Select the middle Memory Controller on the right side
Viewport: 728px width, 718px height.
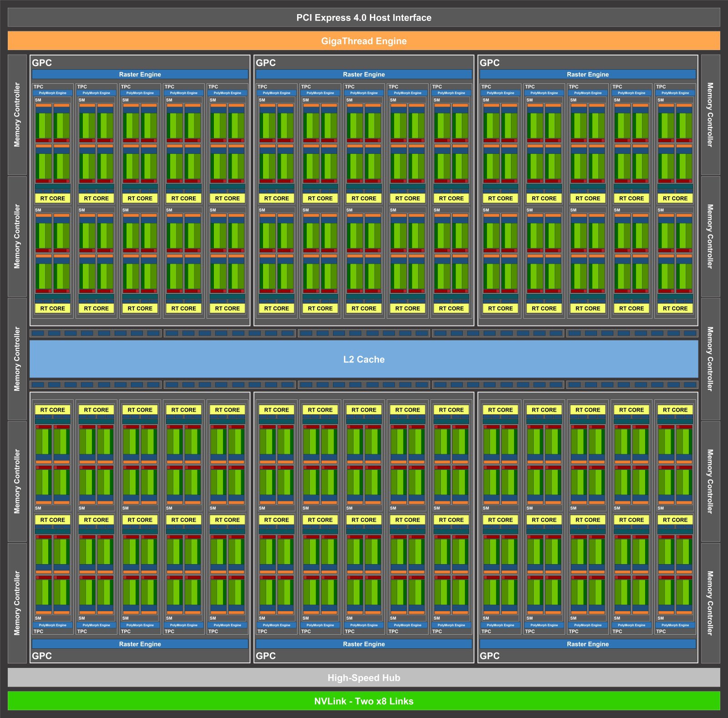(x=711, y=359)
